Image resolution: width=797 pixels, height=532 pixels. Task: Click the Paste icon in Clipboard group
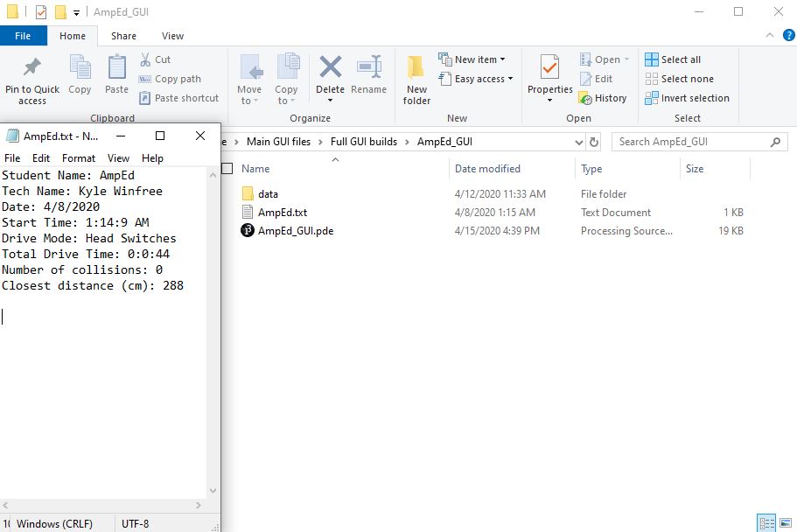(116, 68)
